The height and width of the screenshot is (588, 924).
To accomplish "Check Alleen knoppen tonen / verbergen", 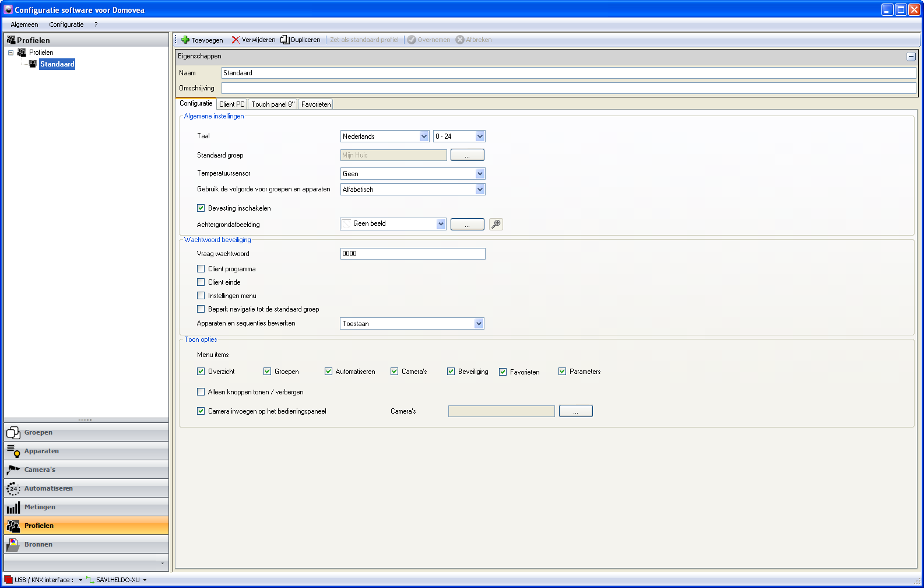I will [201, 392].
